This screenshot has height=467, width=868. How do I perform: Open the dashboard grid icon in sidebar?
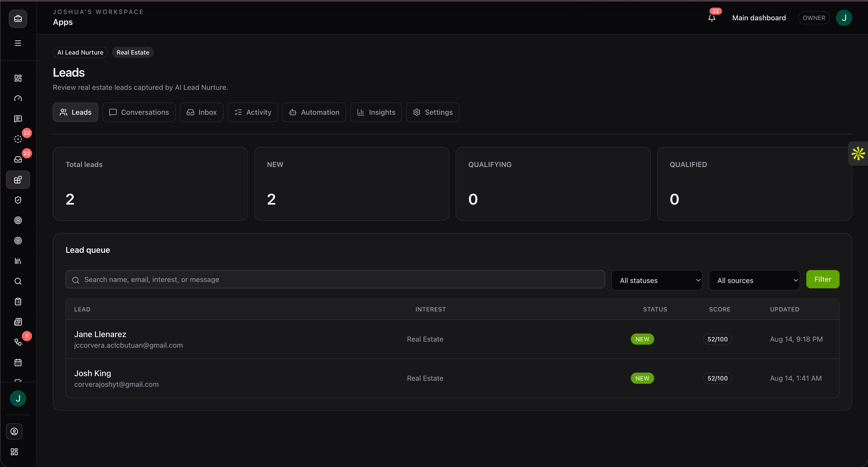point(18,78)
